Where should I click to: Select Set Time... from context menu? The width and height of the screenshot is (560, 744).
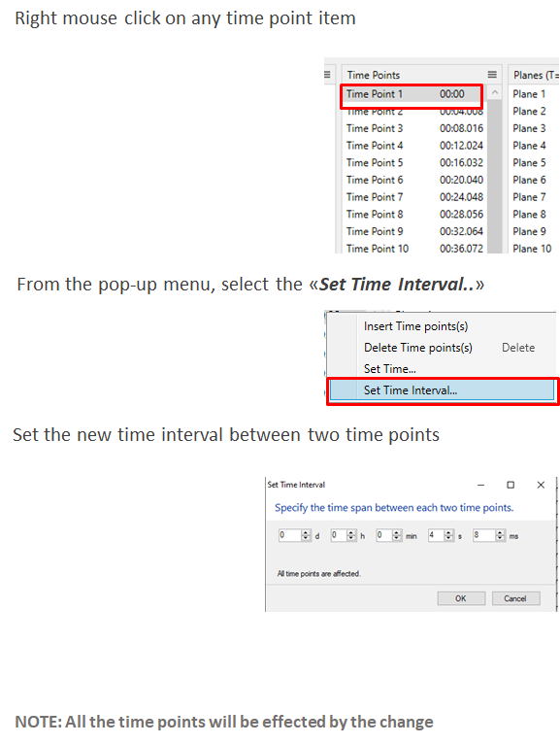coord(390,369)
